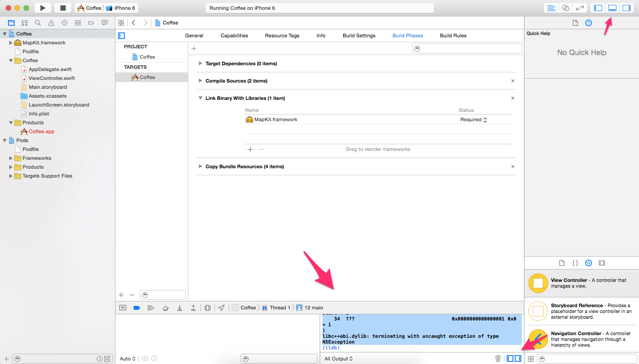Toggle the Navigator pane
This screenshot has width=639, height=364.
[x=598, y=8]
